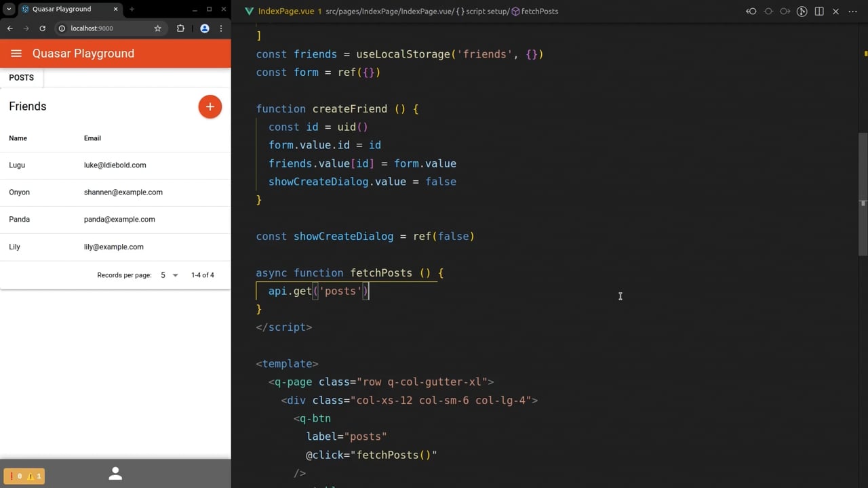The width and height of the screenshot is (868, 488).
Task: Click the account person icon in footer
Action: click(x=115, y=474)
